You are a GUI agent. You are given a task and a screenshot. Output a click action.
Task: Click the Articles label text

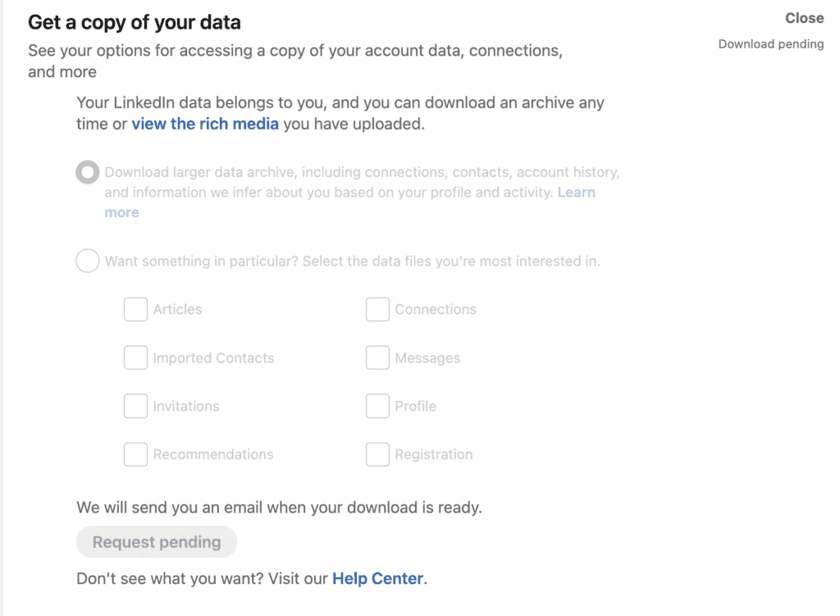coord(177,309)
